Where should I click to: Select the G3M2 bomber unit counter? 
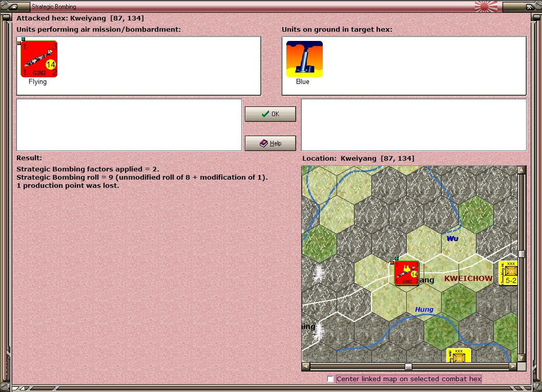pos(39,59)
